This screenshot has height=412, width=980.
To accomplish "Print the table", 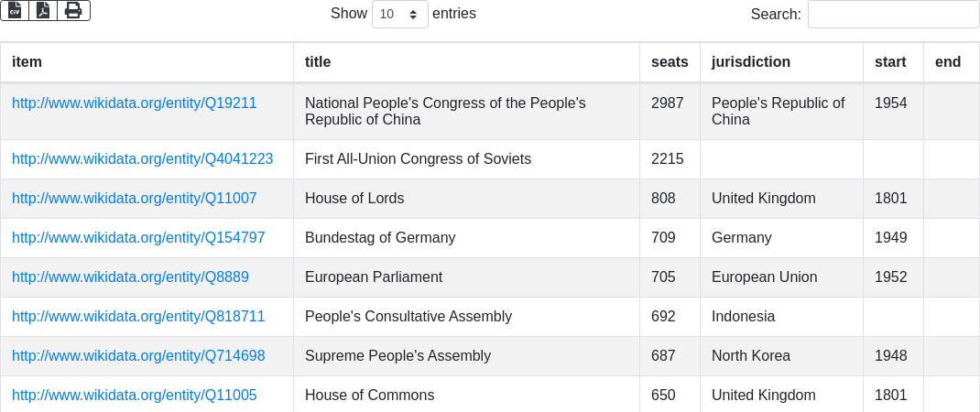I will tap(73, 10).
